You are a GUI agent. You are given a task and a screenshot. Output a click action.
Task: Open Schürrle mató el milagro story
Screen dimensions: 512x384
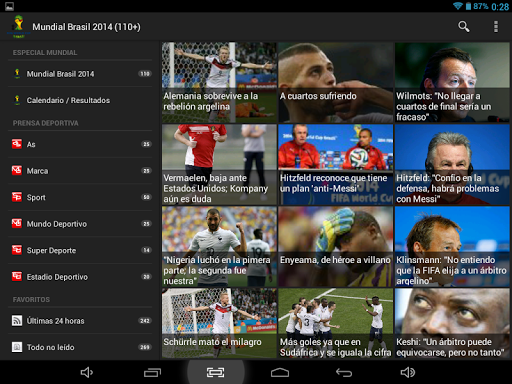(219, 323)
